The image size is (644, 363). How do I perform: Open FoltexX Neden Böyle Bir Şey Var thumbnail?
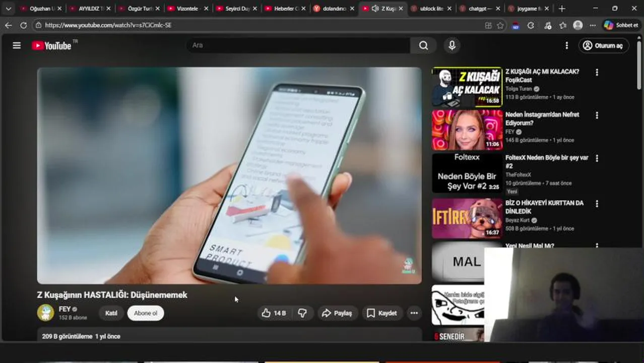tap(467, 173)
